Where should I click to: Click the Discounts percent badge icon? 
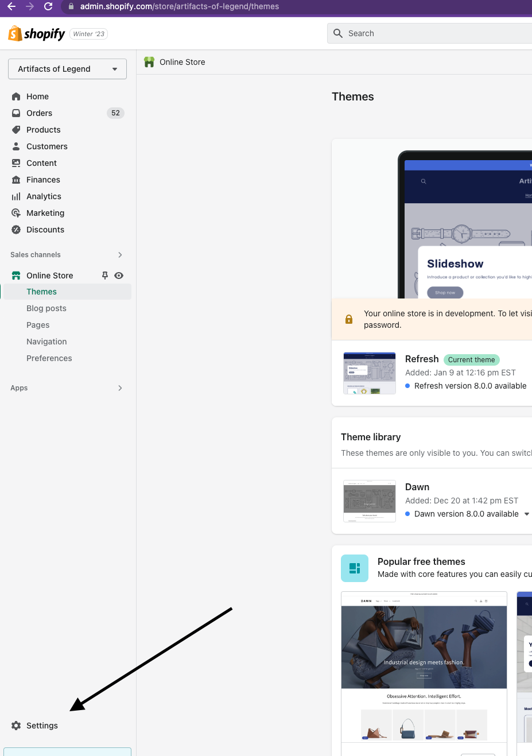[x=16, y=230]
